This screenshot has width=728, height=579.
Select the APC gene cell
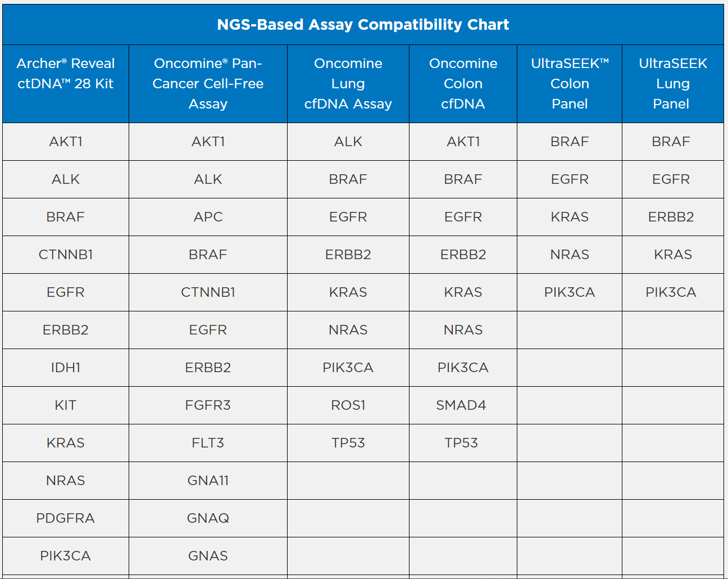point(208,217)
